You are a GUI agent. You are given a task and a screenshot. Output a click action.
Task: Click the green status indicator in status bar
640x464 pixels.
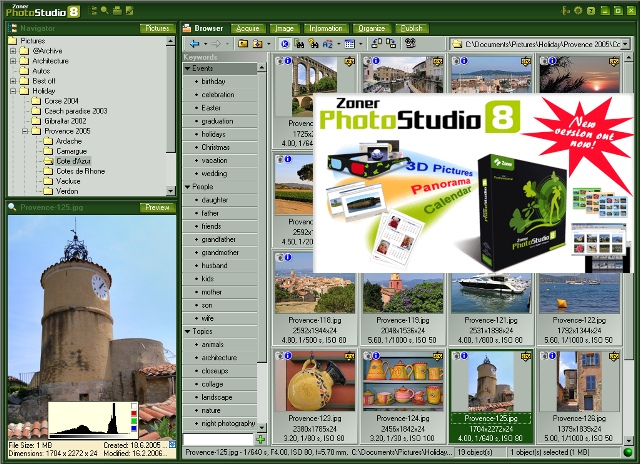click(x=628, y=452)
